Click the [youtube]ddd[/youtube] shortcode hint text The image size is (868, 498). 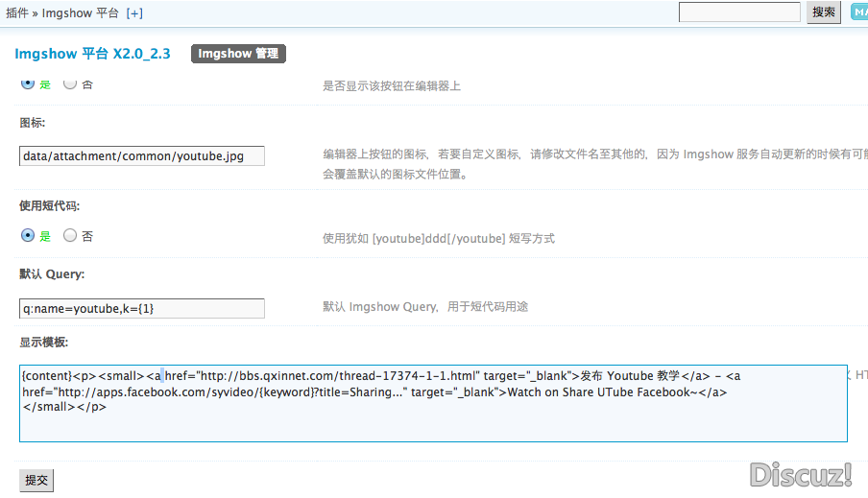point(439,239)
